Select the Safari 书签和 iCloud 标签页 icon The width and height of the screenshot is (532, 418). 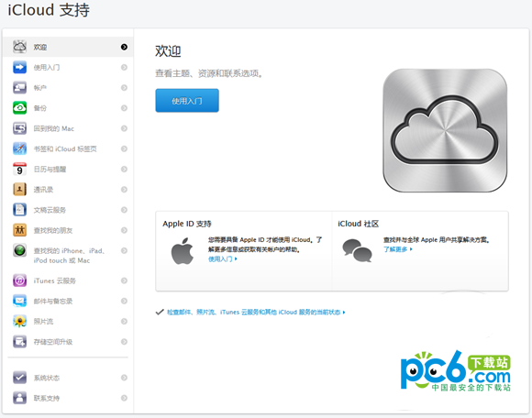click(19, 148)
